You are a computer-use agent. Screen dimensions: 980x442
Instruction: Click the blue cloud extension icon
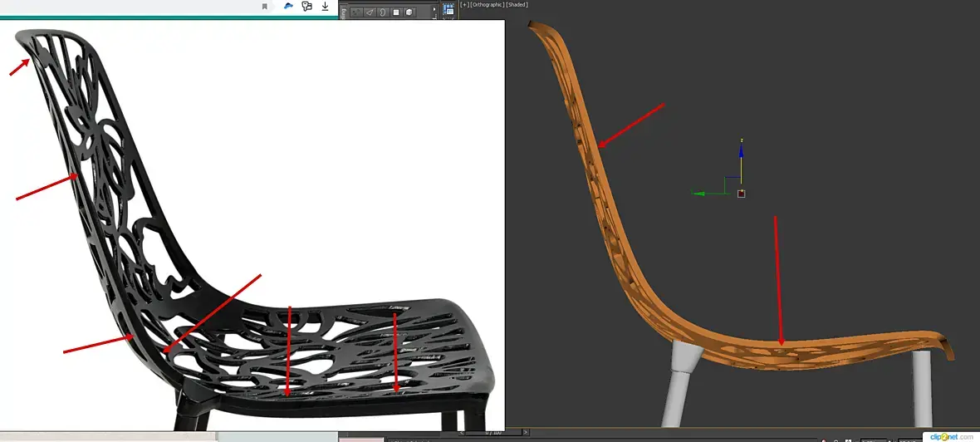pyautogui.click(x=288, y=6)
